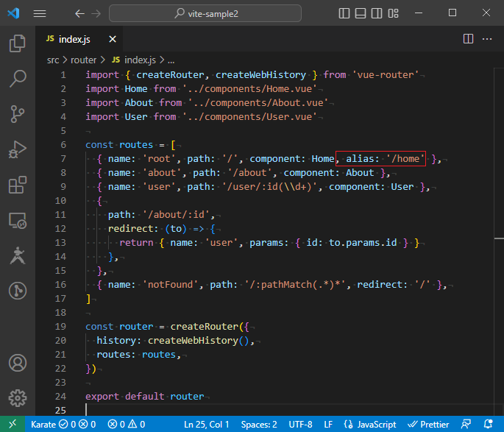The image size is (504, 432).
Task: Click the breadcrumb ellipsis symbol item
Action: click(171, 60)
